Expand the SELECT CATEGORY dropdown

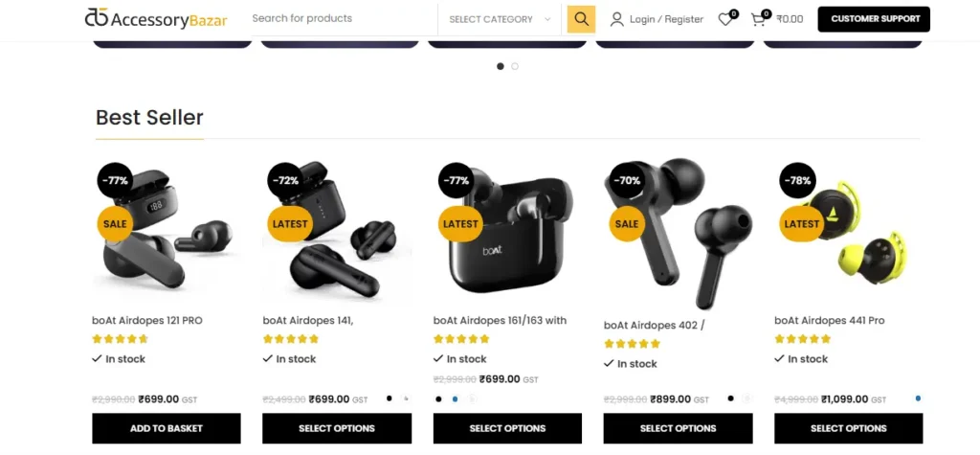(500, 19)
